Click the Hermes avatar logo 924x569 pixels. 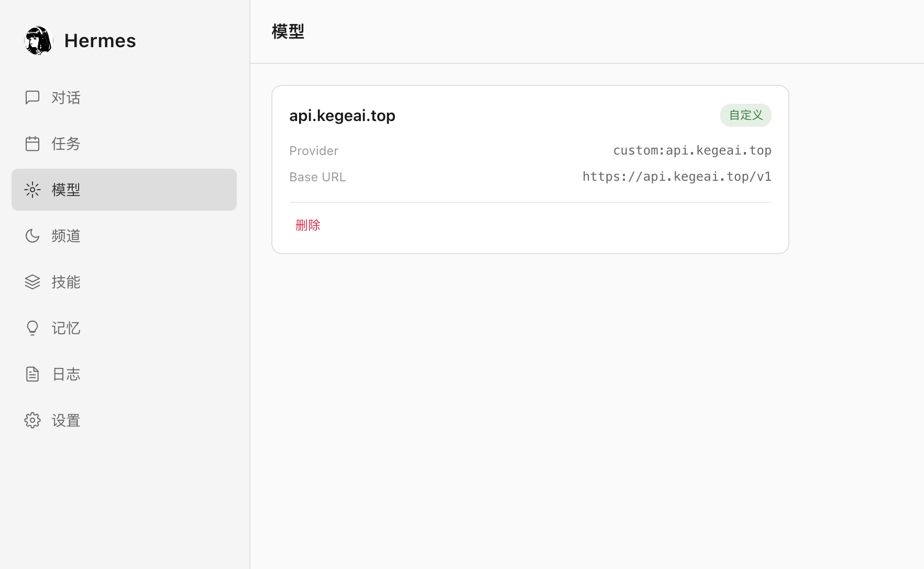click(39, 41)
